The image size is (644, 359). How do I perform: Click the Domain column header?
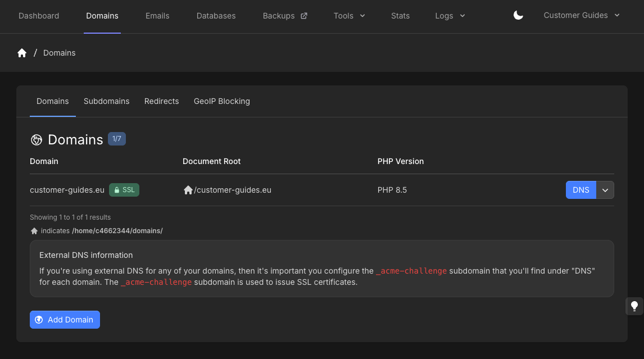click(x=44, y=161)
